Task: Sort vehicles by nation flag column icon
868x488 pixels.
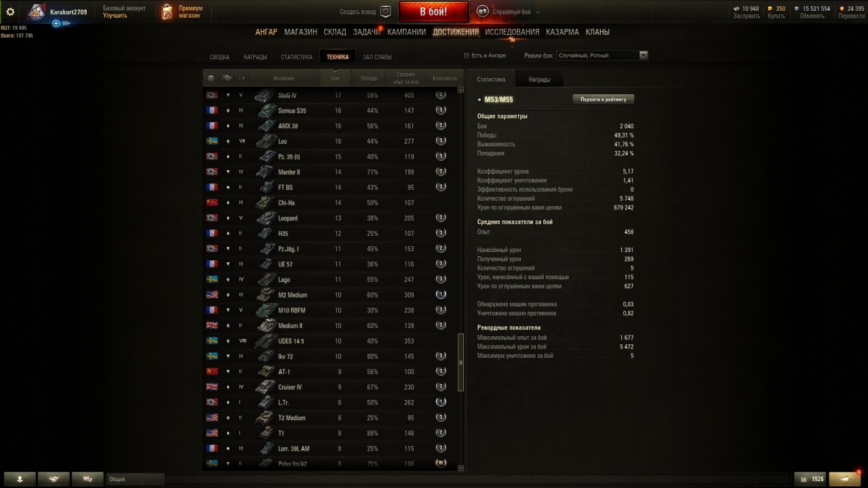Action: pyautogui.click(x=211, y=78)
